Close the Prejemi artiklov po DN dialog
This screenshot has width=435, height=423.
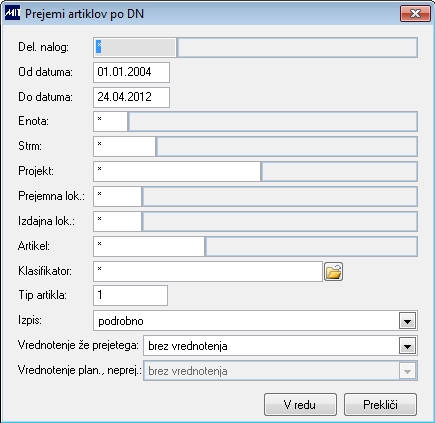(x=415, y=14)
